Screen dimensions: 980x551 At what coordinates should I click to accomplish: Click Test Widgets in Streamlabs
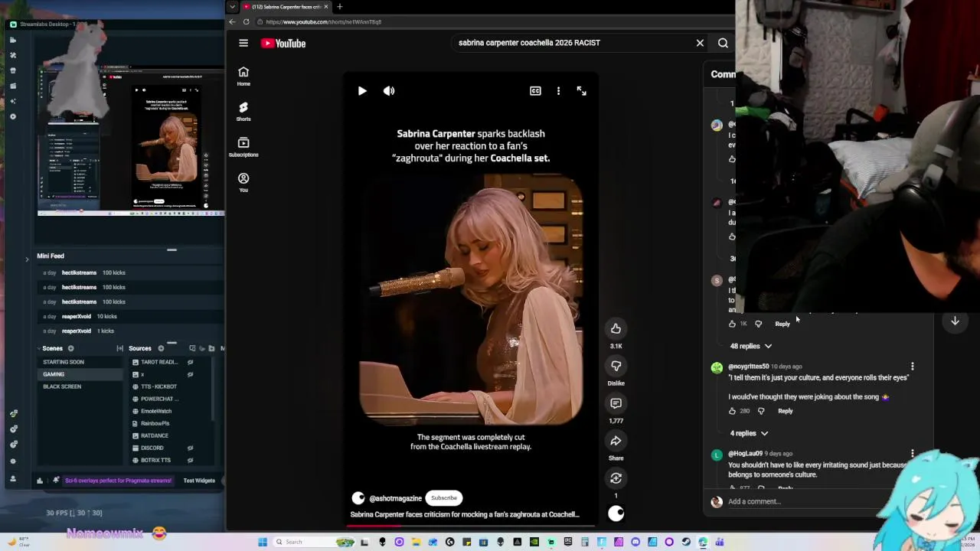(199, 481)
